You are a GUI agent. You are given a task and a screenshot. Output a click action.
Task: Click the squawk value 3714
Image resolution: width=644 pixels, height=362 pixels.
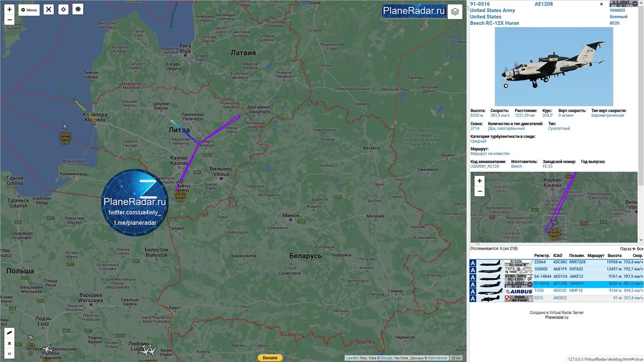tap(475, 129)
